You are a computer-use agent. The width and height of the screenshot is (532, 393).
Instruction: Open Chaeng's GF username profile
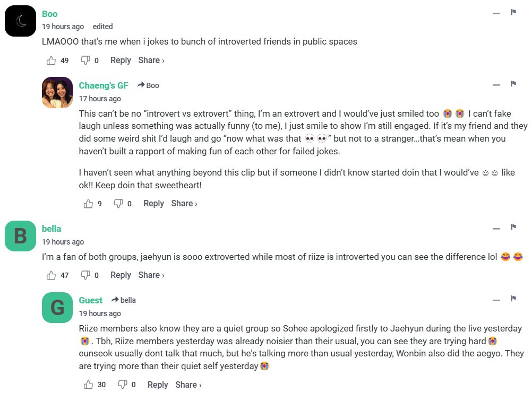click(104, 85)
